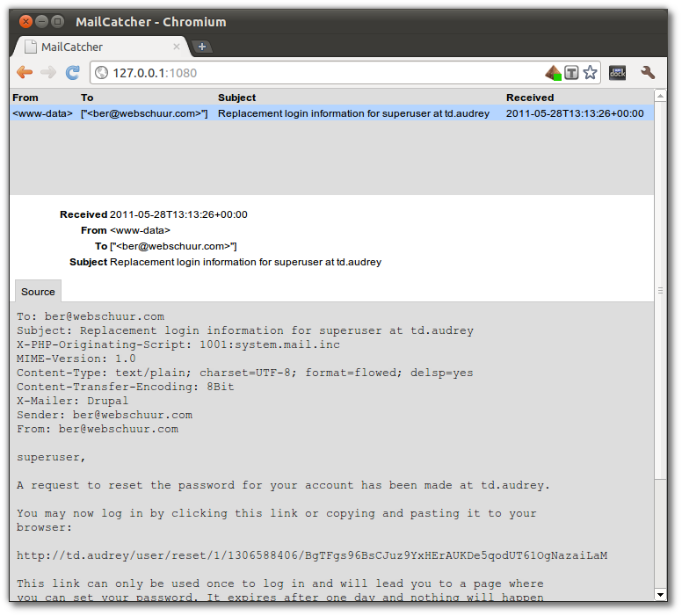Click the X-Mailer: Drupal header line

click(x=73, y=401)
